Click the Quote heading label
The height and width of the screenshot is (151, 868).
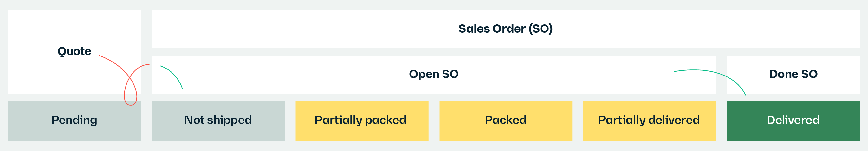click(x=74, y=51)
